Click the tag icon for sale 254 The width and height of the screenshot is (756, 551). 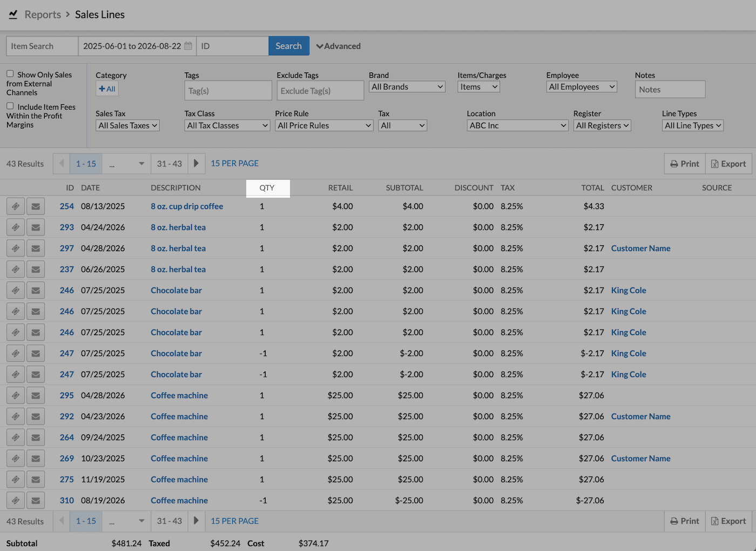(16, 206)
